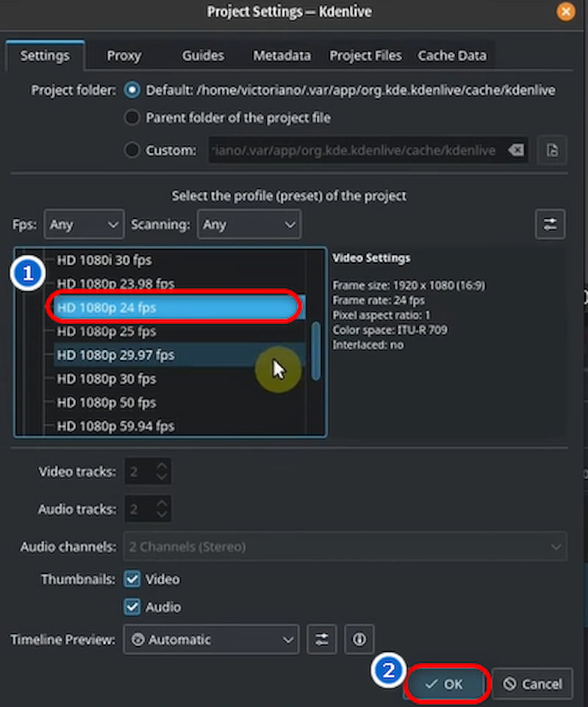Viewport: 588px width, 707px height.
Task: Open the Guides tab
Action: [203, 55]
